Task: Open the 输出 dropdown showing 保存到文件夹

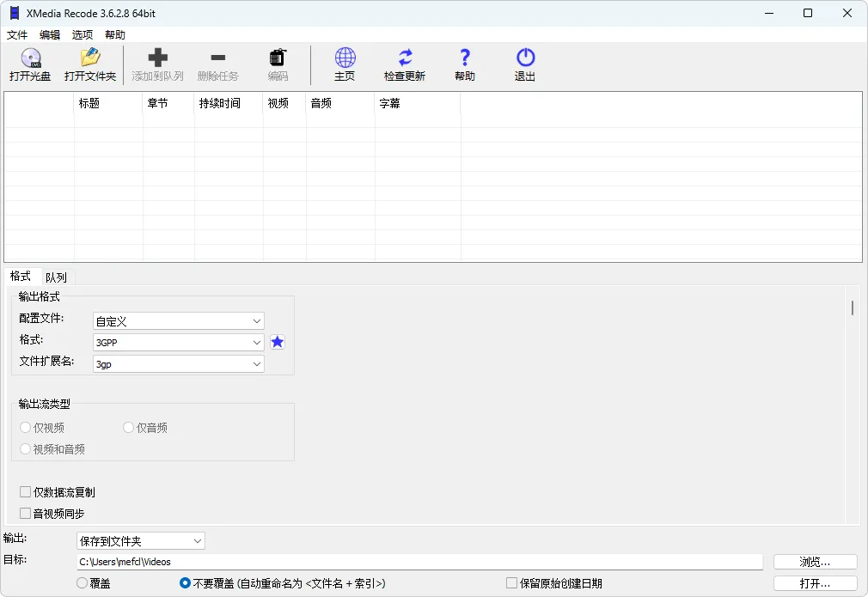Action: point(141,540)
